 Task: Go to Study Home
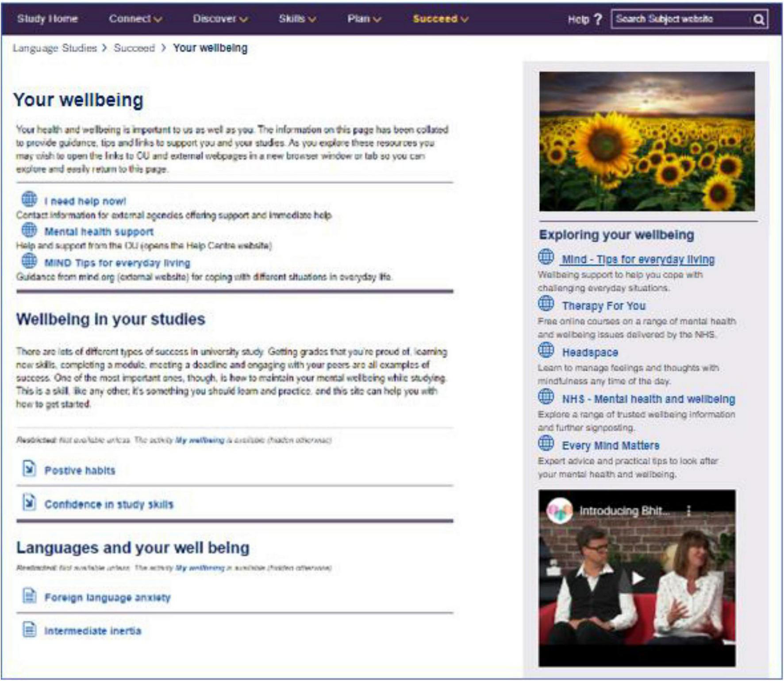click(47, 19)
